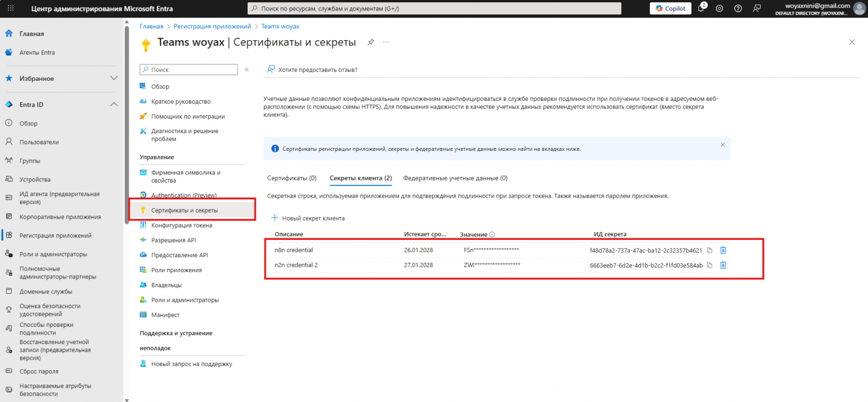Open the more options ellipsis beside the title
This screenshot has height=402, width=868.
(386, 42)
